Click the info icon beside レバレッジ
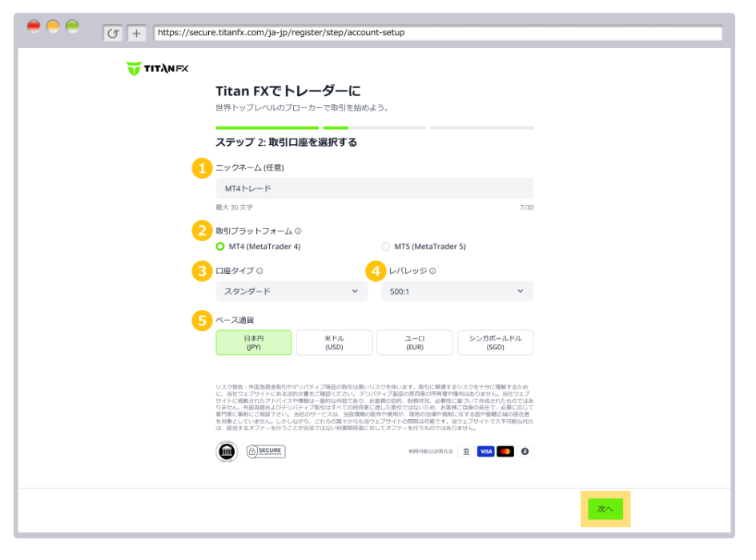The width and height of the screenshot is (756, 560). (432, 271)
